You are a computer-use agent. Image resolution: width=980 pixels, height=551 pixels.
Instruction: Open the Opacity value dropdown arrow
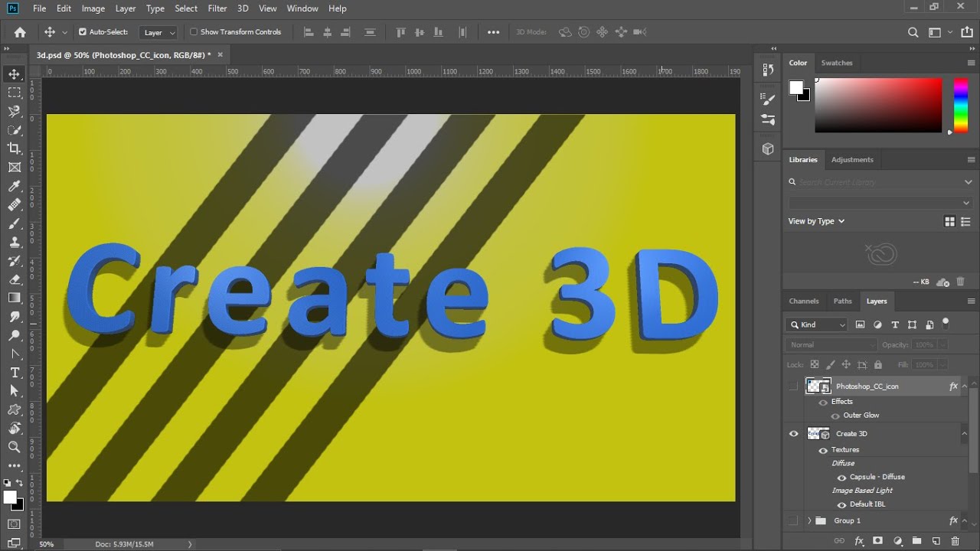tap(942, 344)
